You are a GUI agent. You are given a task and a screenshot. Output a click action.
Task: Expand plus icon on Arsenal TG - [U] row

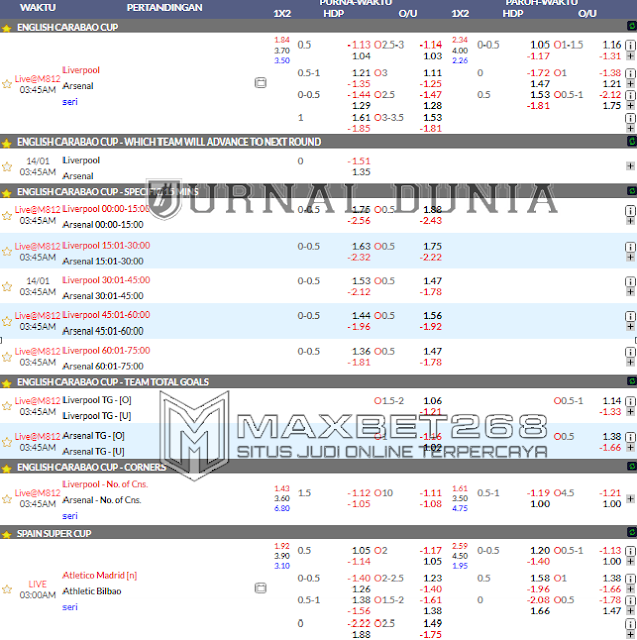[630, 447]
